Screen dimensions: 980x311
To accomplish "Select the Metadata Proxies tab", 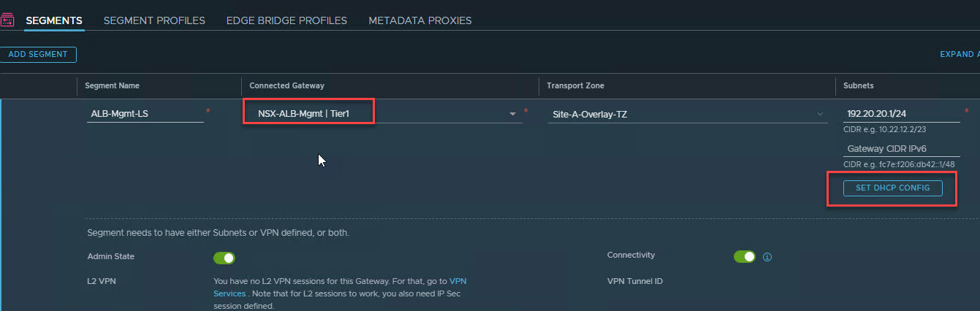I will click(420, 20).
